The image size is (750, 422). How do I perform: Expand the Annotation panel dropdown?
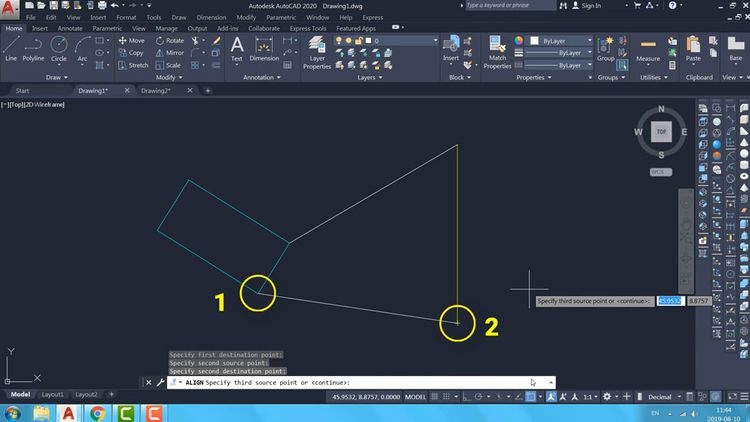[262, 78]
